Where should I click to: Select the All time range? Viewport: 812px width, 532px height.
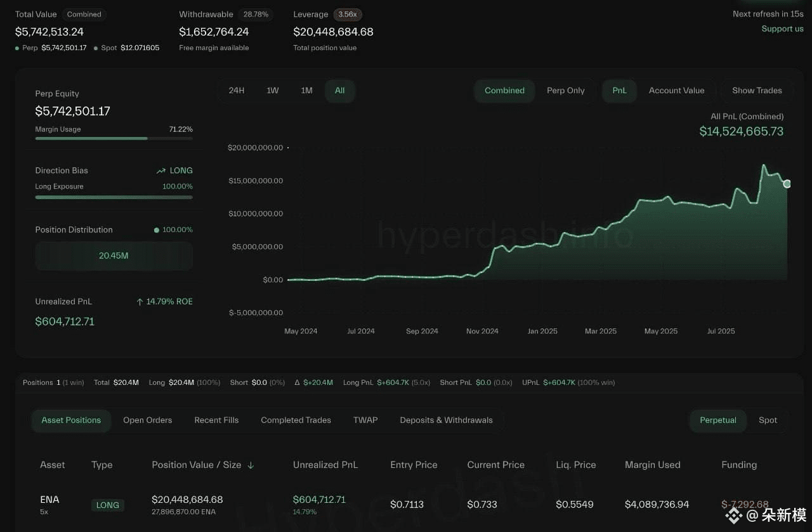pyautogui.click(x=340, y=91)
